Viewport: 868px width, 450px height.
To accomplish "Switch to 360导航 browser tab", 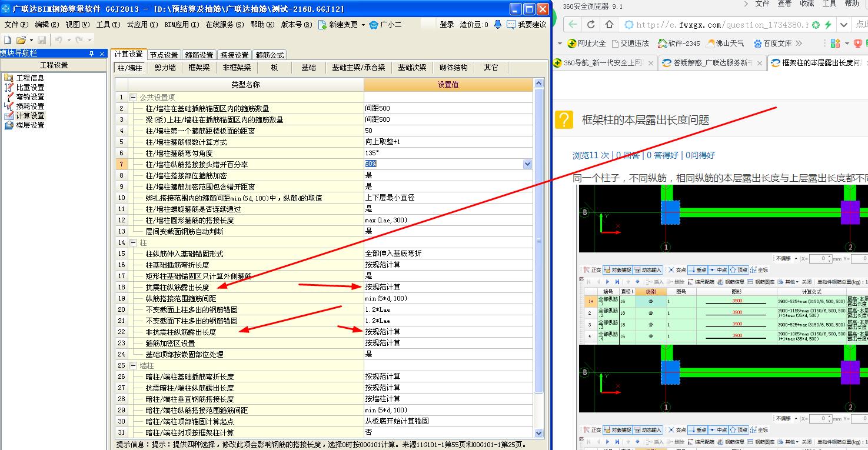I will click(604, 63).
